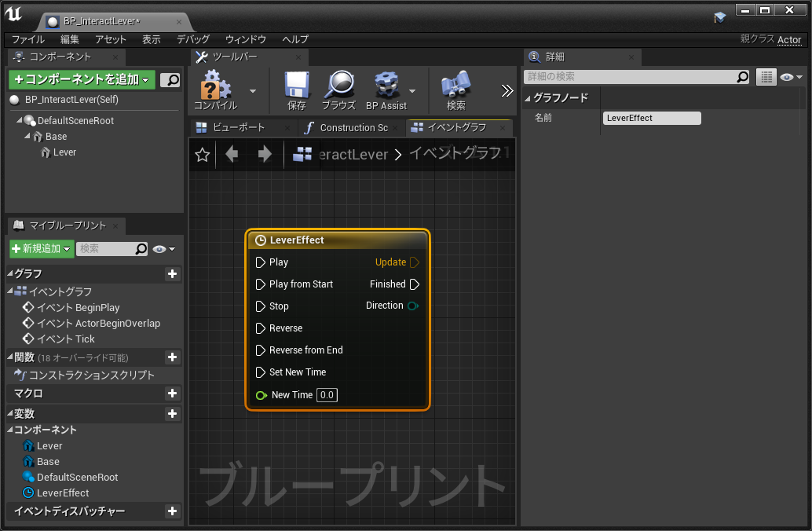Click the bookmark star icon in graph
Viewport: 812px width, 531px height.
[x=203, y=155]
